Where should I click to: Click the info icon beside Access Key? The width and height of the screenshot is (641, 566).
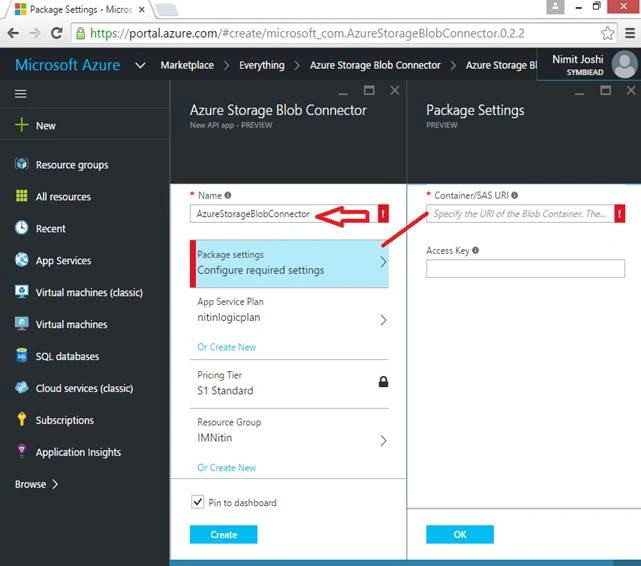[x=475, y=250]
